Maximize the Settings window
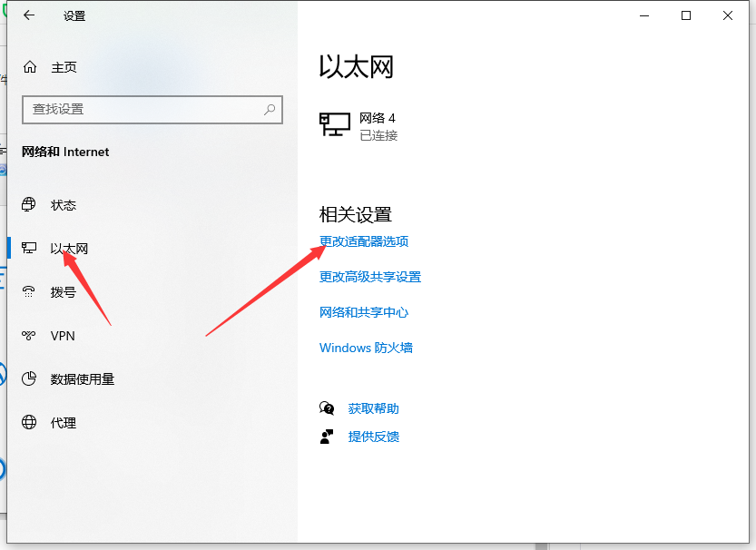 (x=686, y=15)
